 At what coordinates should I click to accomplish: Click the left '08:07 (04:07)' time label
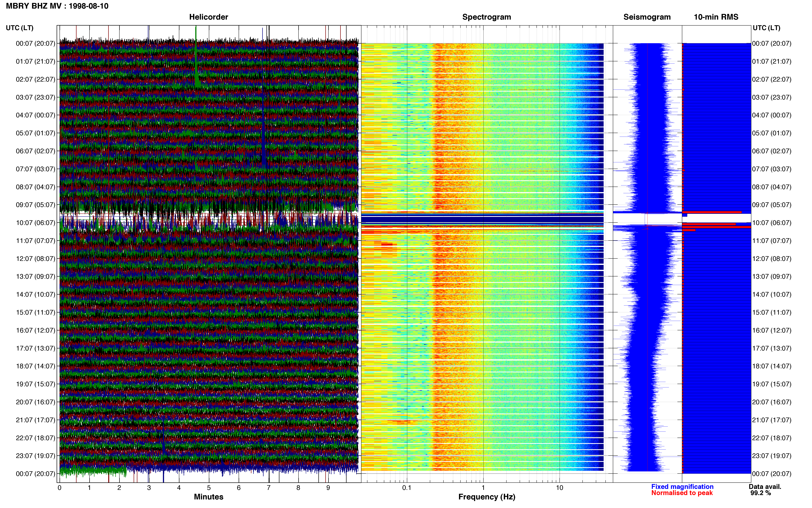(36, 187)
